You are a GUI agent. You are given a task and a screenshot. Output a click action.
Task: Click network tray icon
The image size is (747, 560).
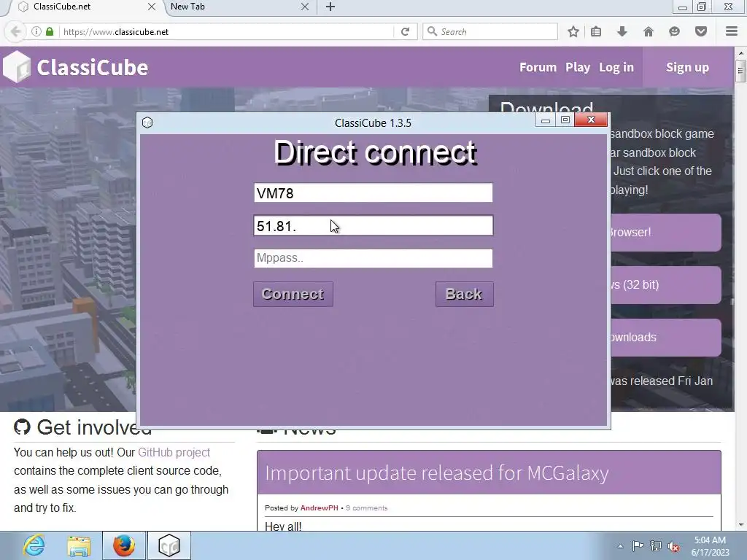656,546
